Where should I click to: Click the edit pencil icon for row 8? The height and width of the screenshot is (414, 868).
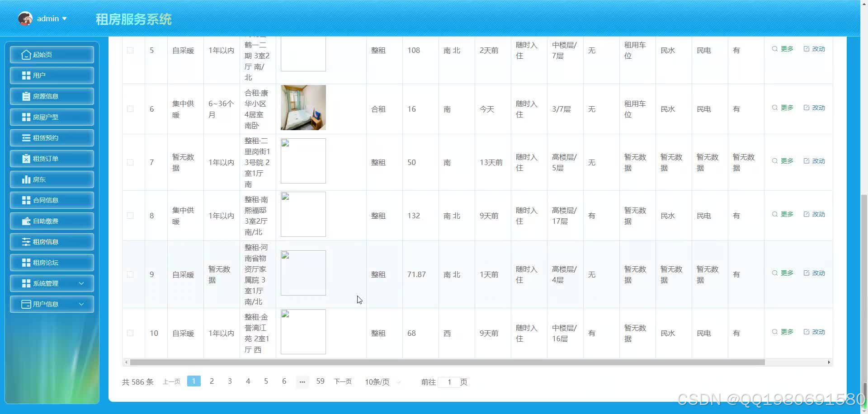(x=807, y=214)
